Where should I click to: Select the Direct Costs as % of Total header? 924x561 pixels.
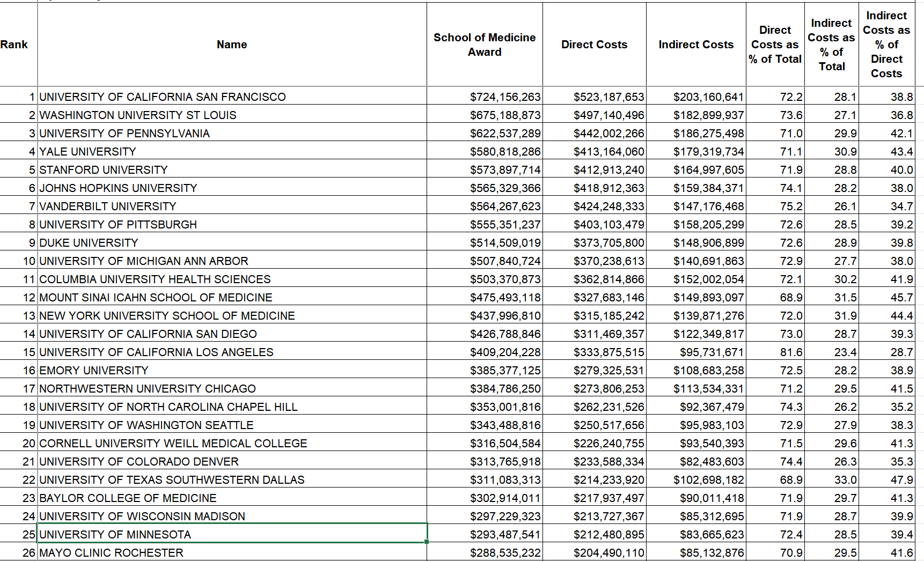(775, 45)
